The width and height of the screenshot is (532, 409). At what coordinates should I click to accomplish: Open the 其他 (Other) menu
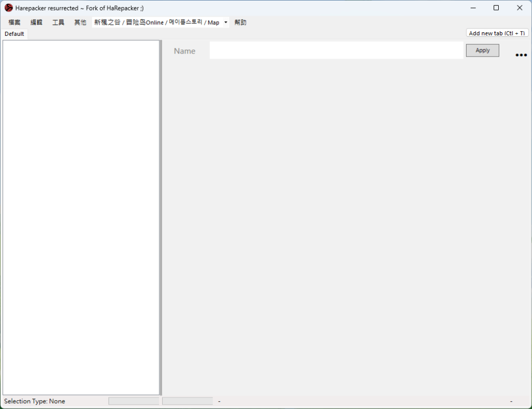point(80,22)
